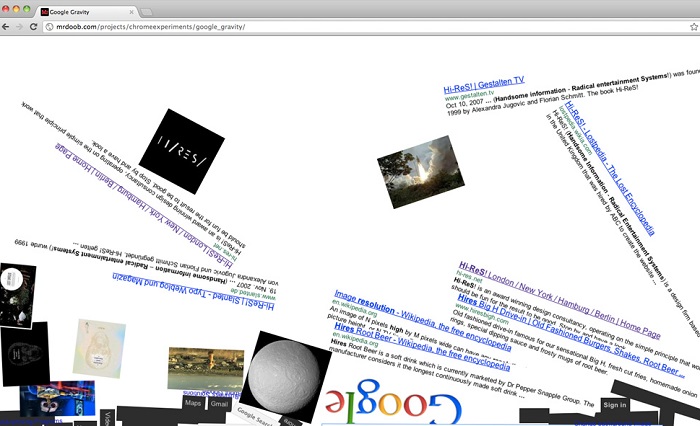This screenshot has height=426, width=700.
Task: Open Image resolution - Wikipedia result
Action: [x=423, y=320]
